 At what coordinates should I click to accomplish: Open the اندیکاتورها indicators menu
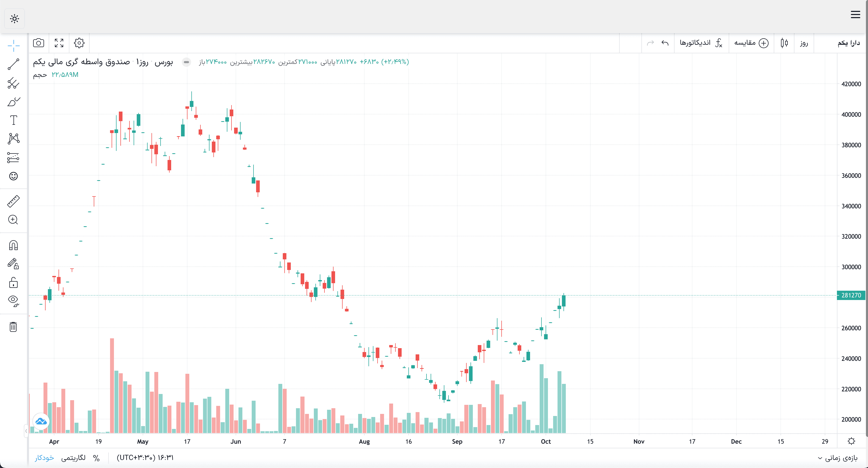[x=701, y=43]
